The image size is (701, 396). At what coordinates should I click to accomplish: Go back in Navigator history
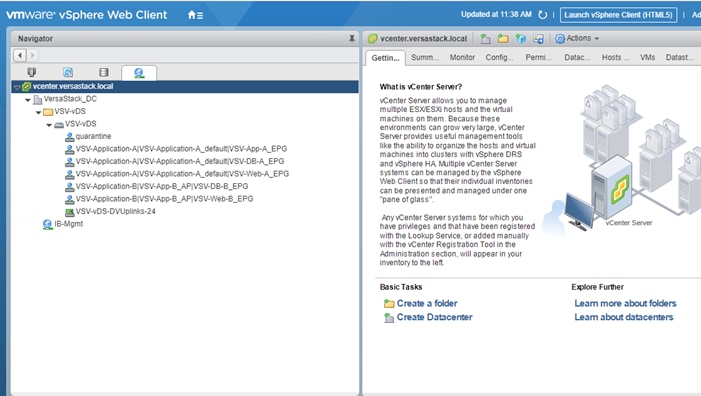20,55
